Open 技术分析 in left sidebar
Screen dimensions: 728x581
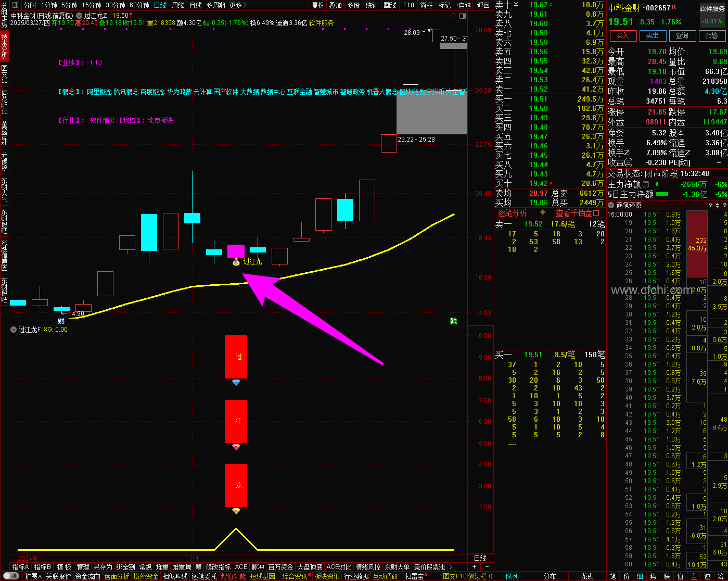[x=4, y=46]
